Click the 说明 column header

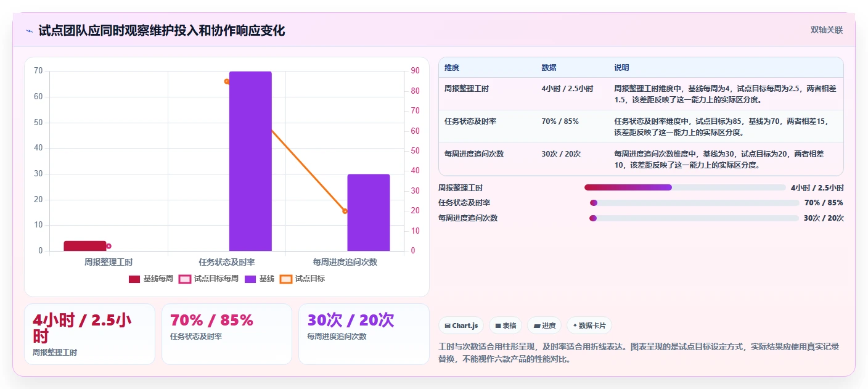(621, 67)
